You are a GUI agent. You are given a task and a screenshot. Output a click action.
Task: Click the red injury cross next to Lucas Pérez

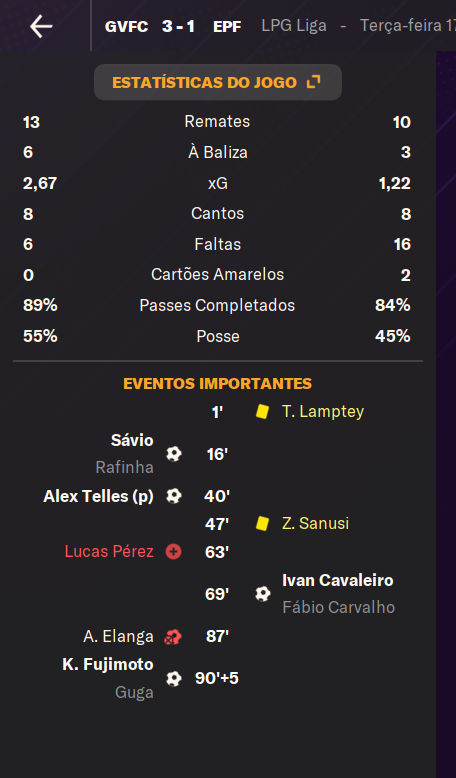point(174,552)
